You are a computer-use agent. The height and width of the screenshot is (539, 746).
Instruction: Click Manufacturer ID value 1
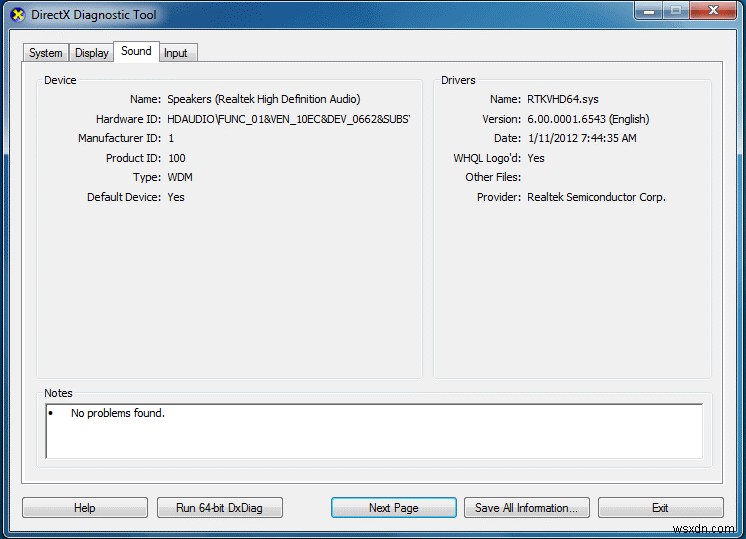coord(171,138)
